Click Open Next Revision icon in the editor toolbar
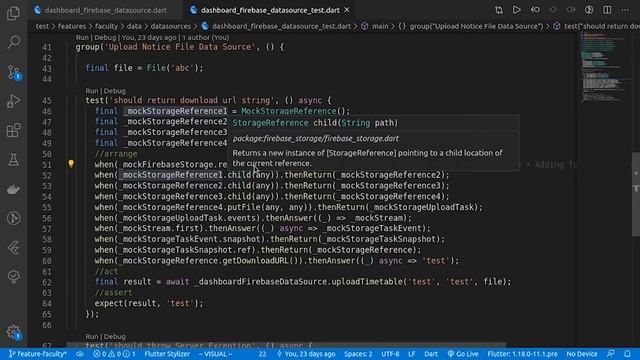This screenshot has width=640, height=360. pos(571,10)
